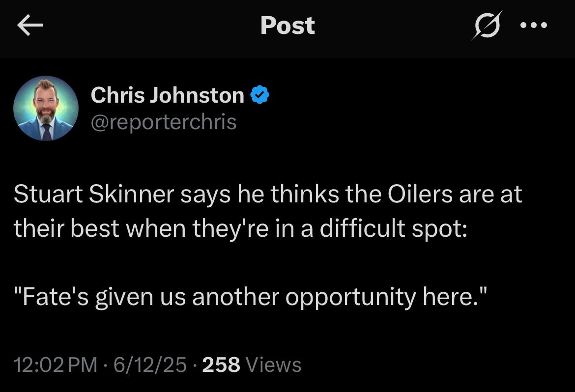Open Chris Johnston's profile picture

click(46, 108)
